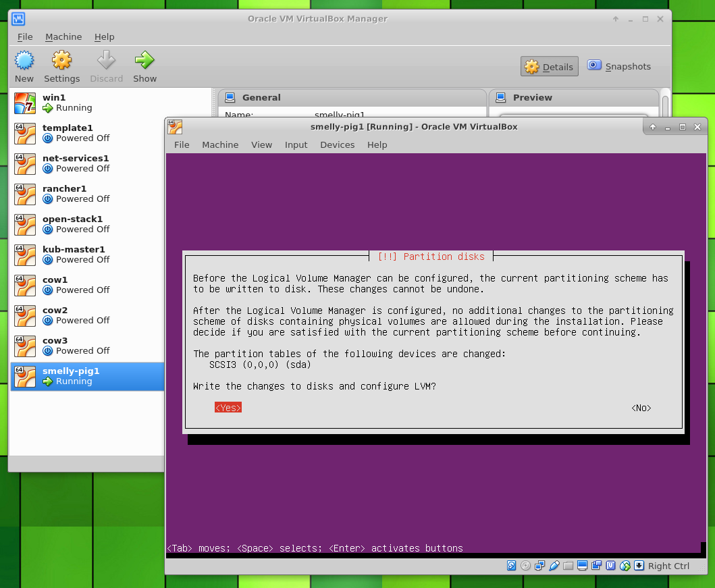
Task: Open Settings via gear toolbar icon
Action: [61, 60]
